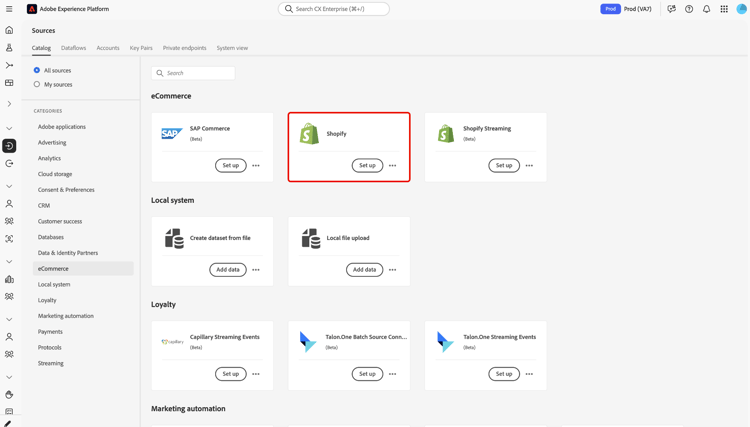Open the user profile avatar

coord(741,9)
